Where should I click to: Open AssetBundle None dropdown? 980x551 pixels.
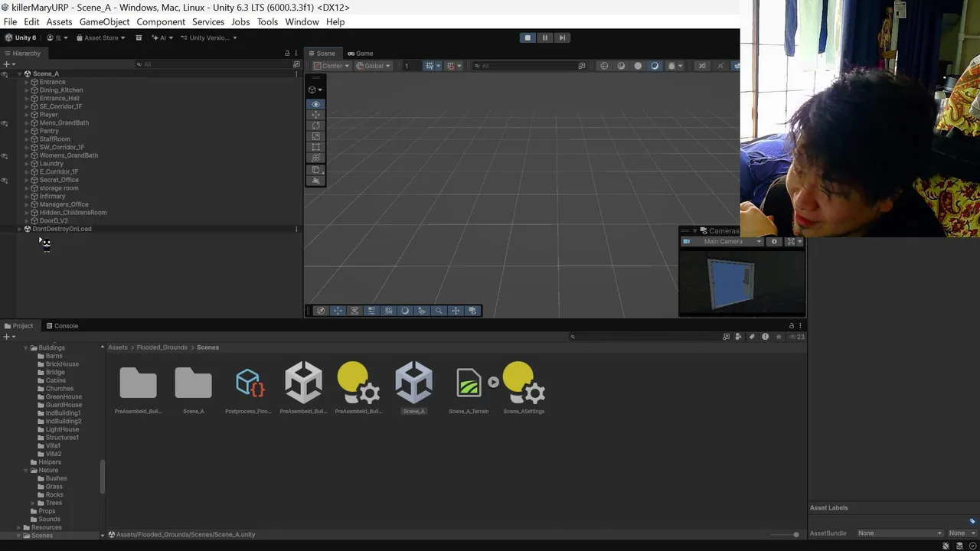900,533
